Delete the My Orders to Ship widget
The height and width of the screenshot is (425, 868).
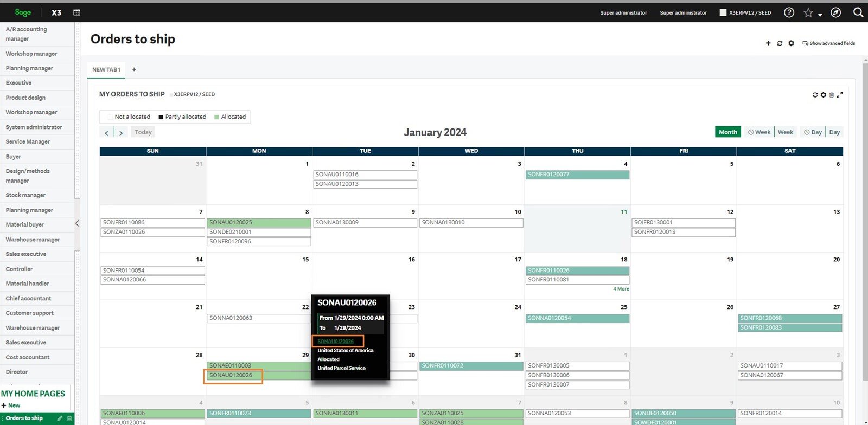[831, 95]
